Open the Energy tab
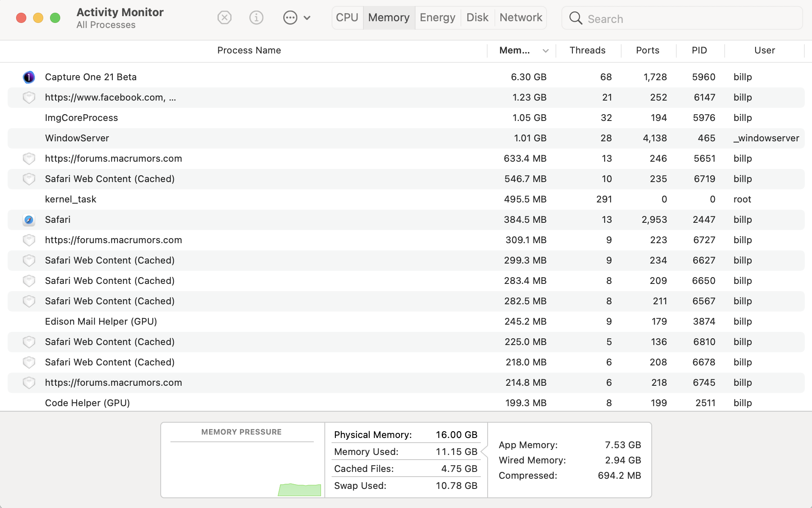This screenshot has width=812, height=508. pos(438,18)
